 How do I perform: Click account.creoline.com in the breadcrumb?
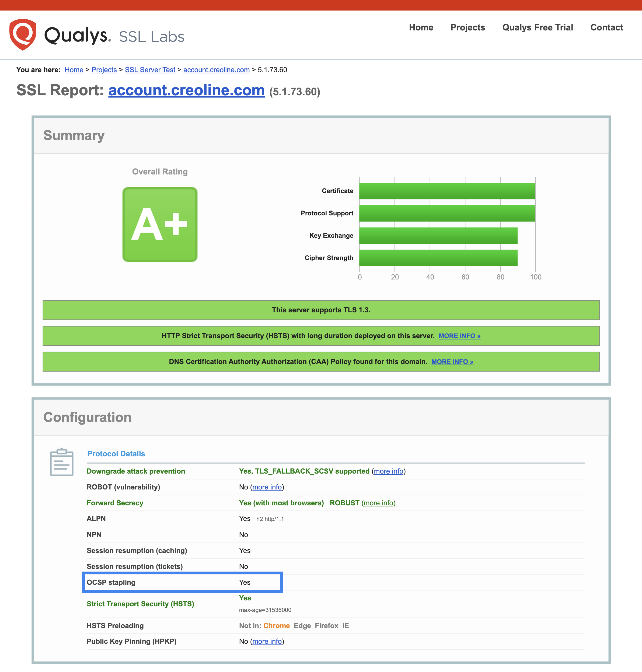pyautogui.click(x=216, y=70)
